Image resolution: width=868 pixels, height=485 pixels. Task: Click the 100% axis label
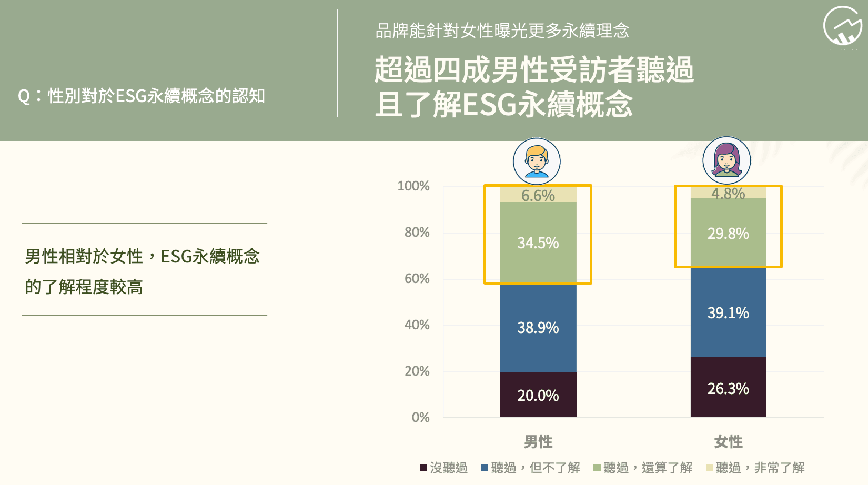[x=413, y=186]
